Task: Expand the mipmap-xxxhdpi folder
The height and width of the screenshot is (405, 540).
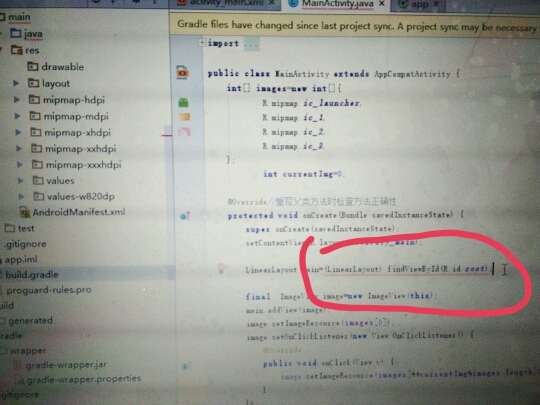Action: coord(20,164)
